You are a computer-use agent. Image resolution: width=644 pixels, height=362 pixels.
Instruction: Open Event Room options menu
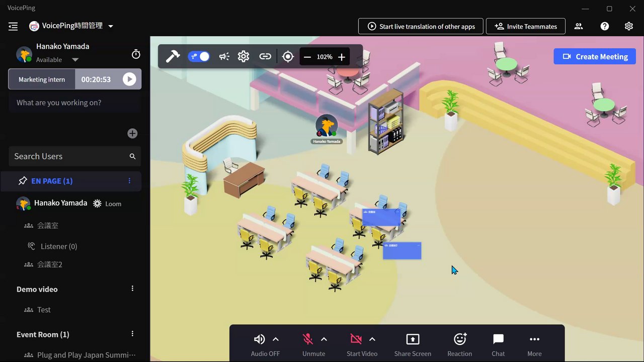pyautogui.click(x=133, y=334)
